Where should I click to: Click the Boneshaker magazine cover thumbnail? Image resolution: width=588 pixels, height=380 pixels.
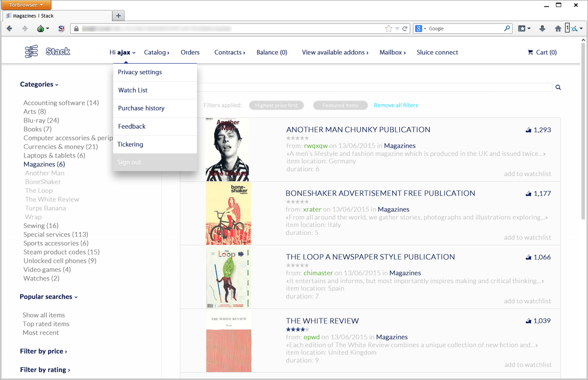tap(228, 213)
